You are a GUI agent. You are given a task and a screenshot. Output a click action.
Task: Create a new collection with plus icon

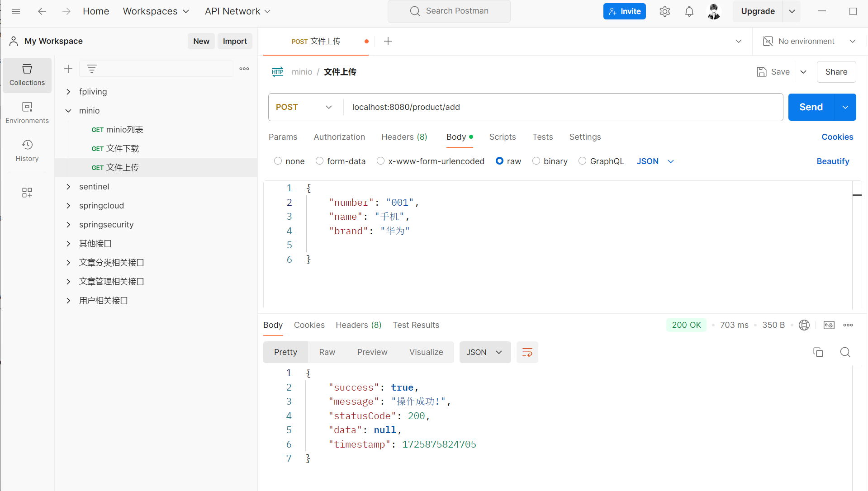[x=68, y=69]
